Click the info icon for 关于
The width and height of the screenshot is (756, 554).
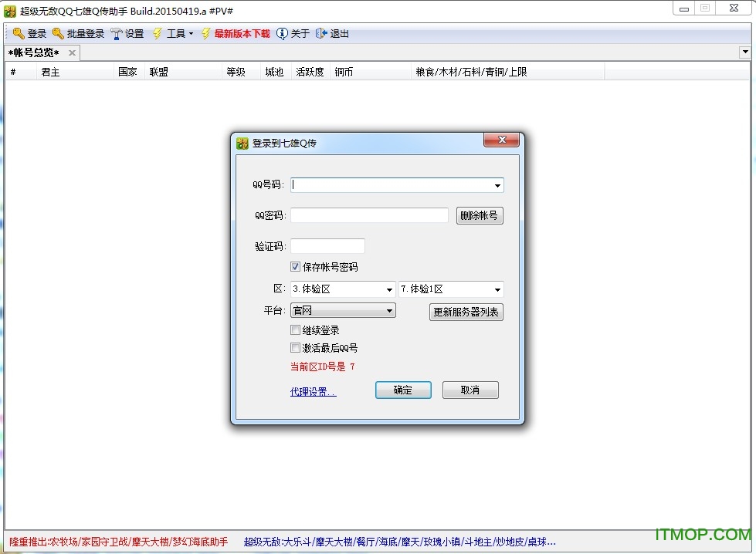coord(282,33)
